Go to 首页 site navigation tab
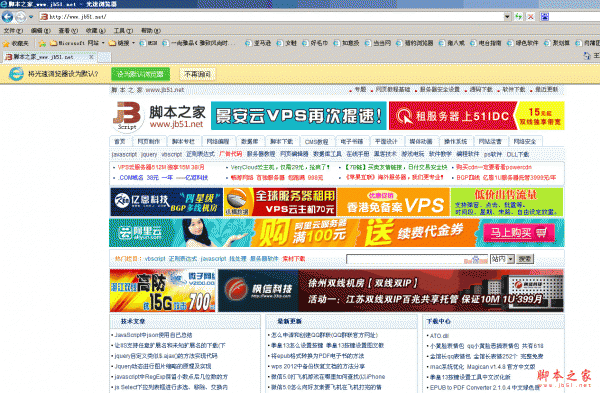The width and height of the screenshot is (600, 393). (120, 142)
